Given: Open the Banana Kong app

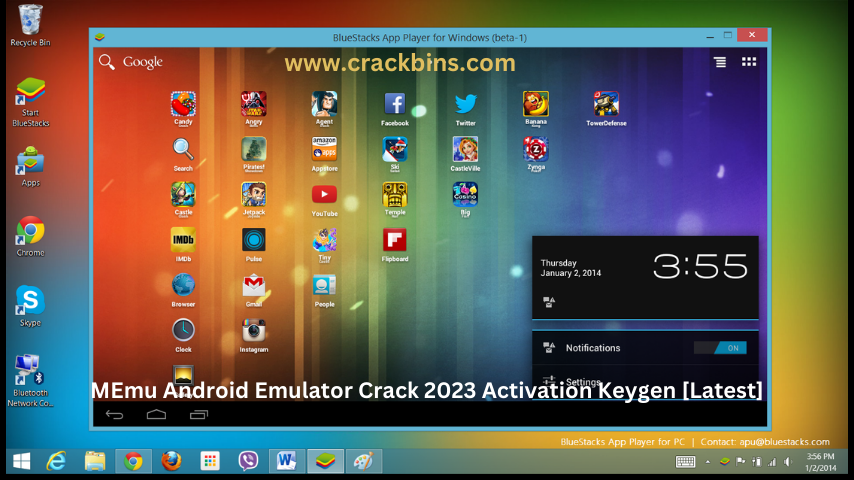Looking at the screenshot, I should pos(536,105).
